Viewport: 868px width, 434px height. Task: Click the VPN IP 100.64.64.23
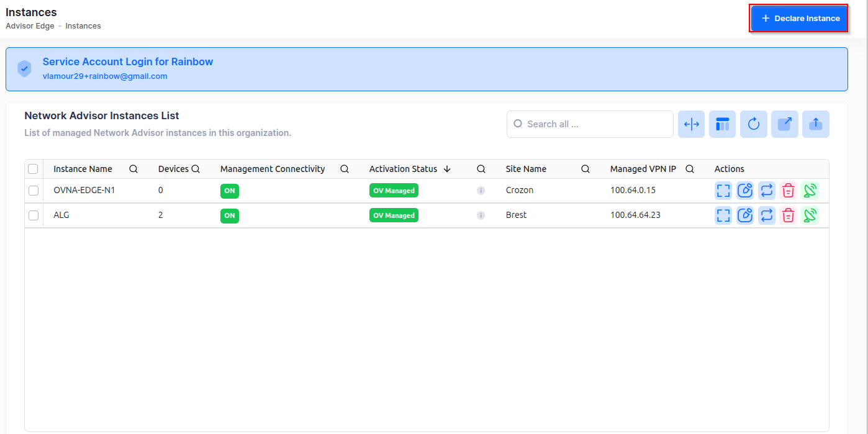pyautogui.click(x=635, y=215)
